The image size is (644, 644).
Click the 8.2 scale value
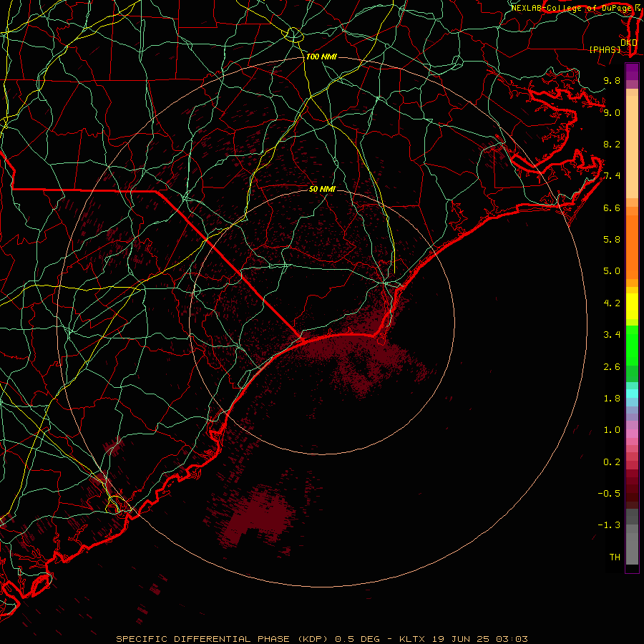tap(612, 144)
